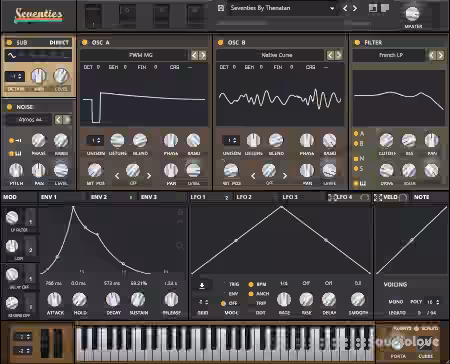Click the SUB DIRECT button
The image size is (450, 364).
(59, 42)
